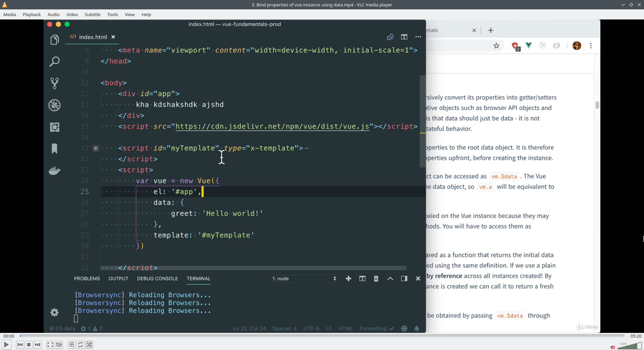Switch to the DEBUG CONSOLE tab
644x350 pixels.
click(157, 279)
